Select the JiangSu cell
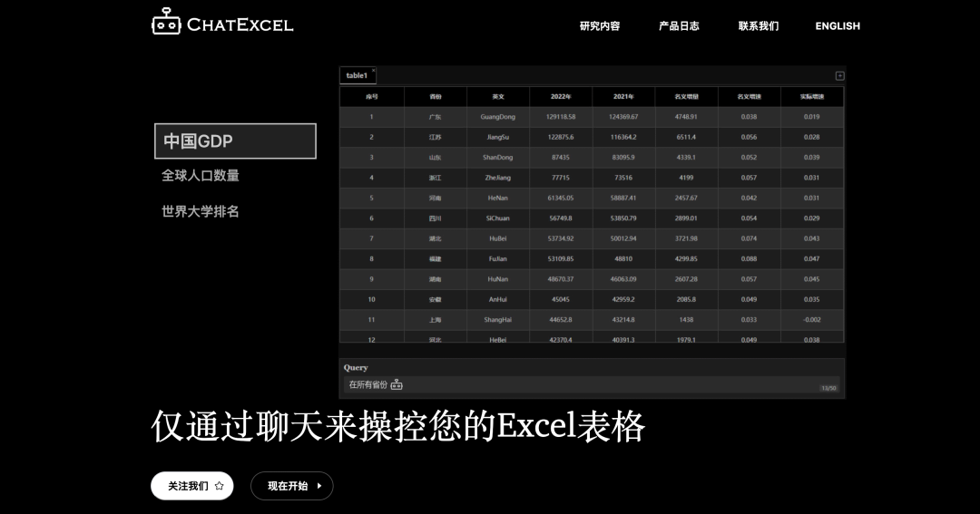 pos(498,137)
